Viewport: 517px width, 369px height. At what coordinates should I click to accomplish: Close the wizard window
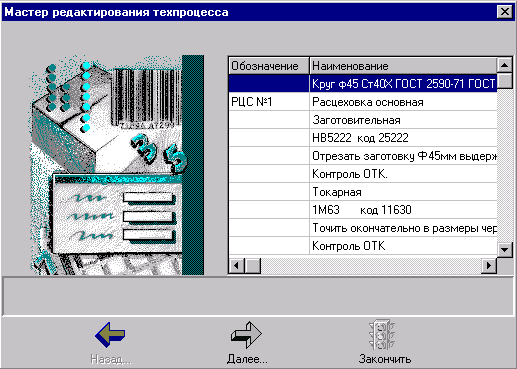coord(505,12)
